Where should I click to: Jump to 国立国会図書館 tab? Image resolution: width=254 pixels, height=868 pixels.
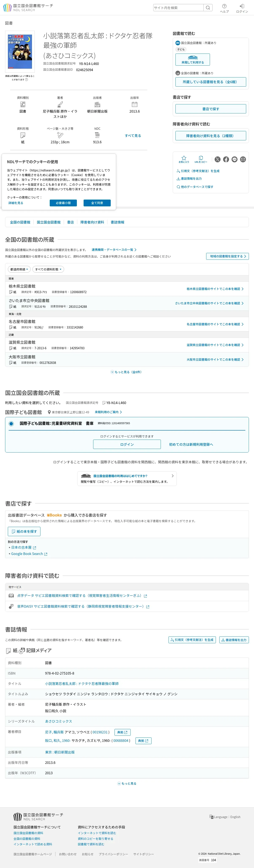(49, 222)
